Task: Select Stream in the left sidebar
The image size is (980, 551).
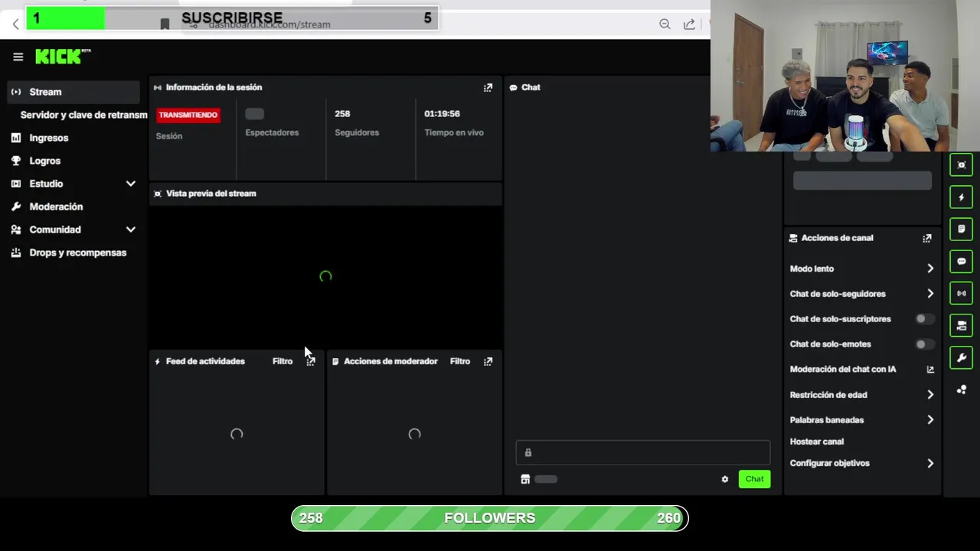Action: (x=73, y=92)
